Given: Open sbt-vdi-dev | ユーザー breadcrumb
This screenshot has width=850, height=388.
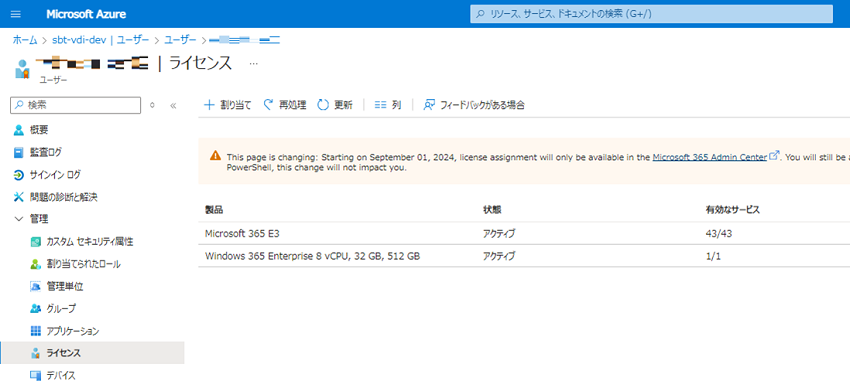Looking at the screenshot, I should pyautogui.click(x=101, y=40).
